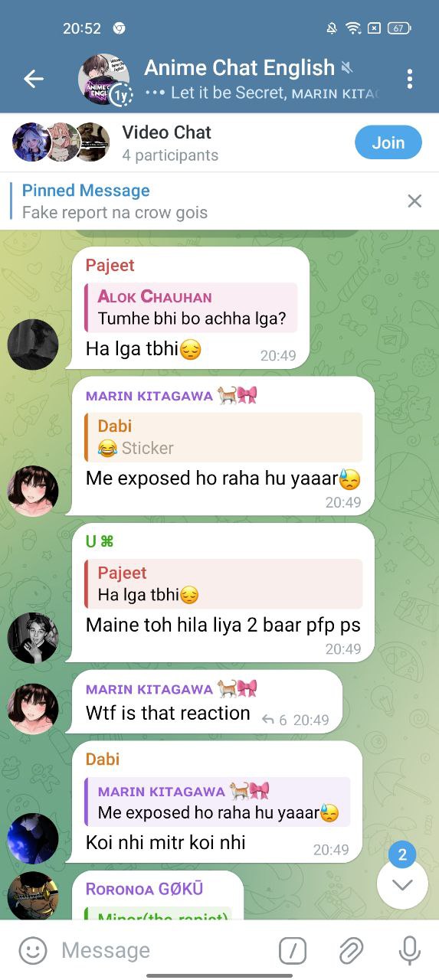Tap the Message input field
Image resolution: width=439 pixels, height=980 pixels.
coord(163,950)
